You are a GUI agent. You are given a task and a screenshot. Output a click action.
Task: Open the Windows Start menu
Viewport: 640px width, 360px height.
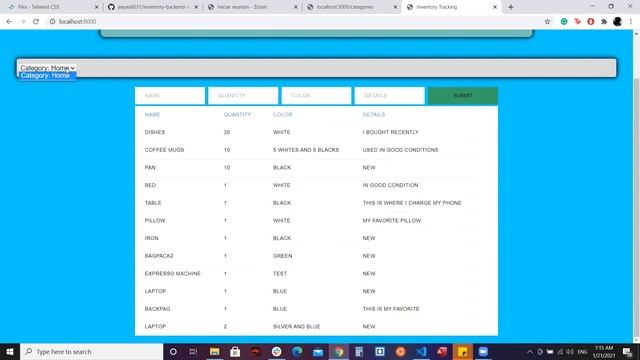pyautogui.click(x=10, y=351)
